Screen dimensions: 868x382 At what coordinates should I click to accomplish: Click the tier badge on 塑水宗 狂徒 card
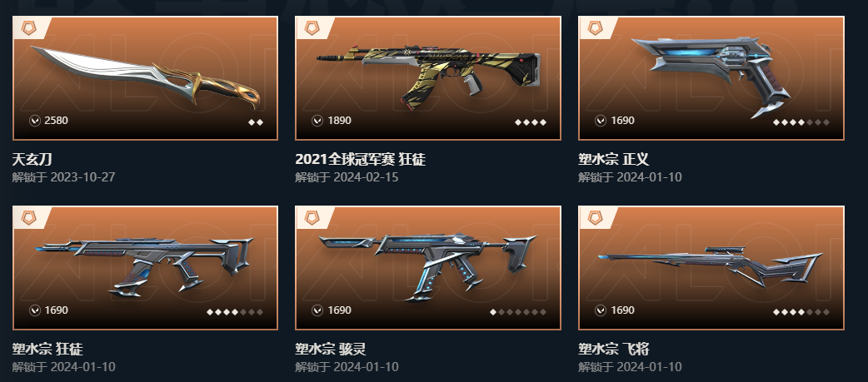(28, 218)
